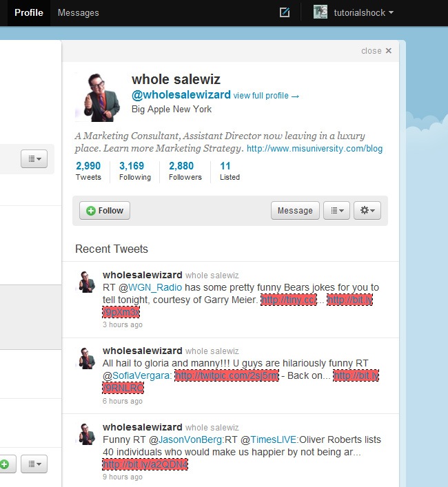Viewport: 448px width, 487px height.
Task: Follow whole salewiz
Action: 105,211
